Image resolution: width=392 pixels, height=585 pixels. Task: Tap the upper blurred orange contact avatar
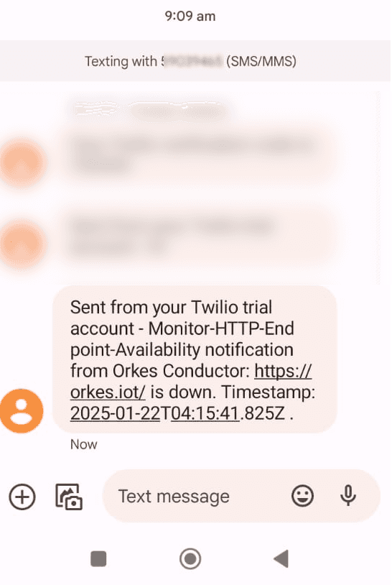click(22, 161)
